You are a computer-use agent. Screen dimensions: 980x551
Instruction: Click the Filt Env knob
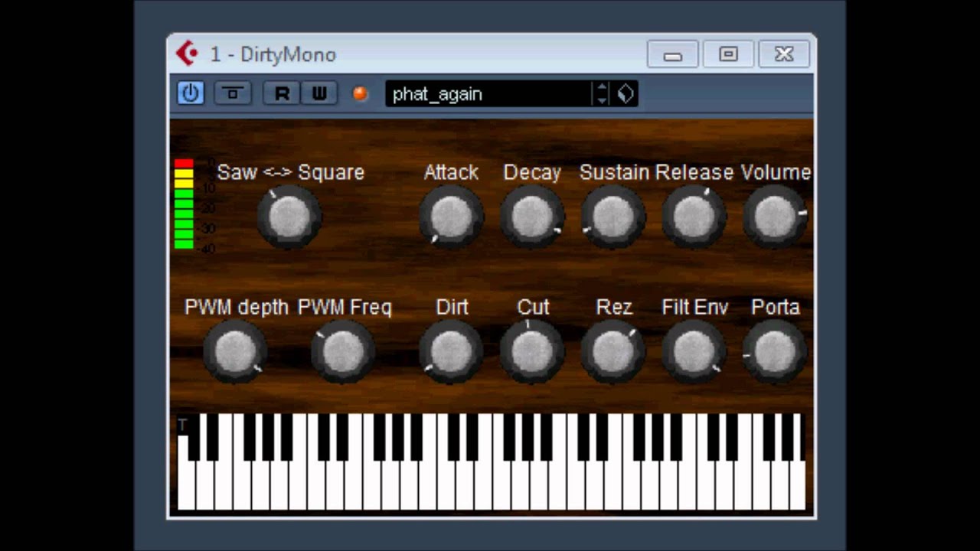point(694,352)
